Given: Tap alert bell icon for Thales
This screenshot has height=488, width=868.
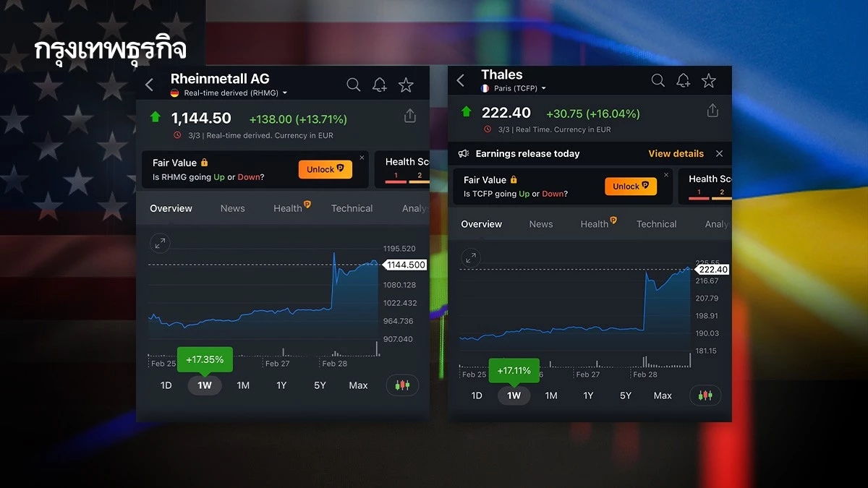Looking at the screenshot, I should coord(683,80).
